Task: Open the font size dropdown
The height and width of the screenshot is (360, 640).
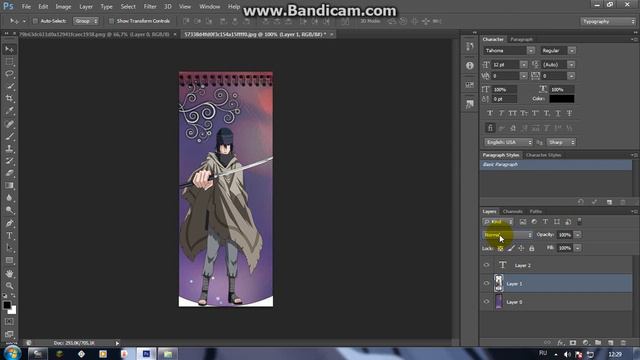Action: (x=524, y=64)
